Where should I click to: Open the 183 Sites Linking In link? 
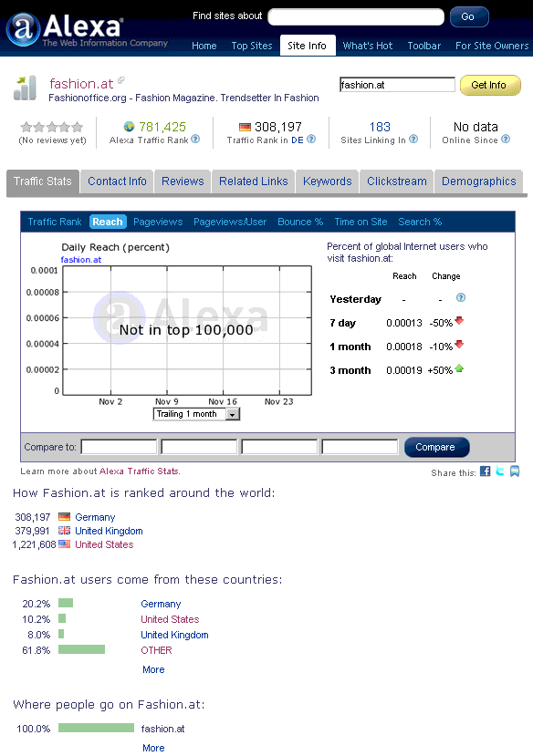pos(380,127)
